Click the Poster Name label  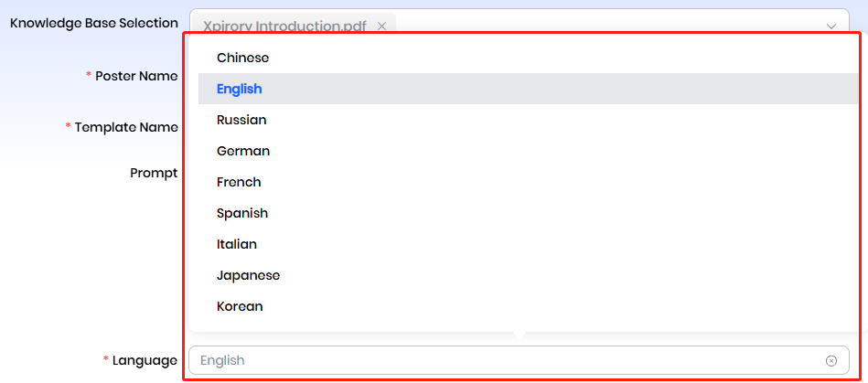pos(136,76)
